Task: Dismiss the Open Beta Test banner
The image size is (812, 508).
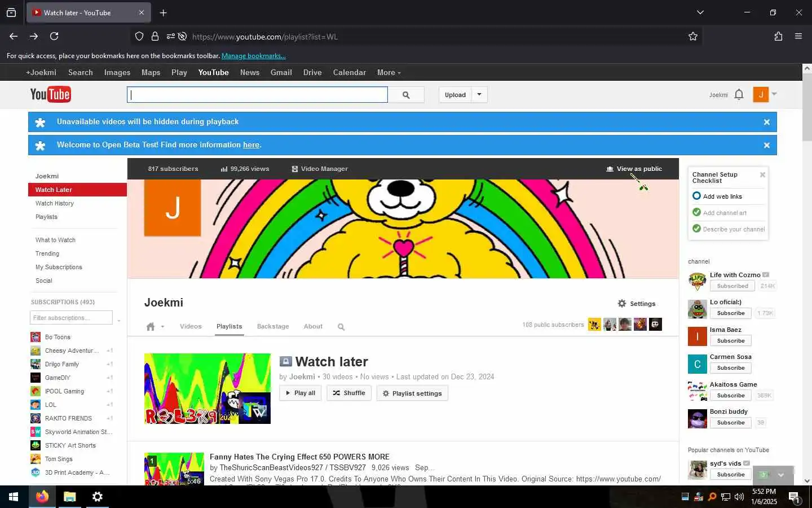Action: [767, 145]
